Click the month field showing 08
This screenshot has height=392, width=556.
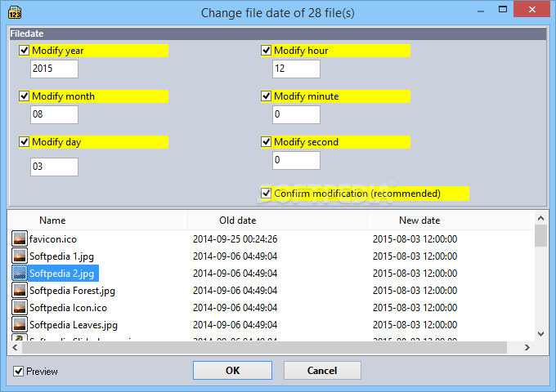click(x=54, y=114)
